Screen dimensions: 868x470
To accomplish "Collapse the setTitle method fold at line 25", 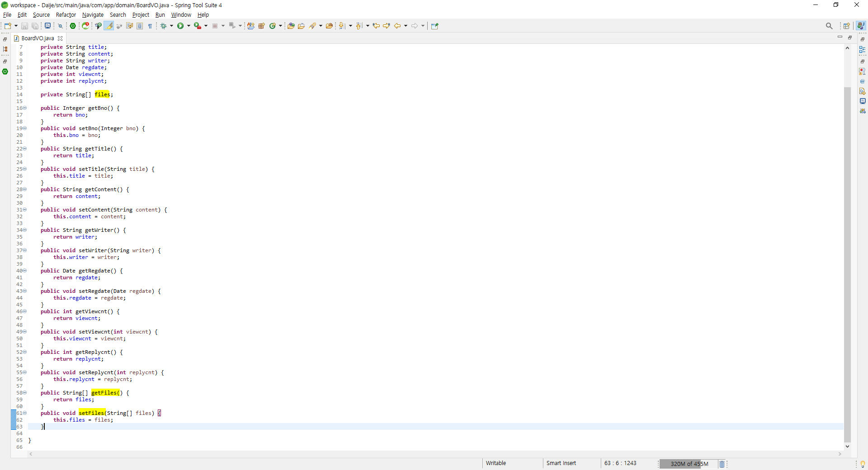I will point(25,169).
